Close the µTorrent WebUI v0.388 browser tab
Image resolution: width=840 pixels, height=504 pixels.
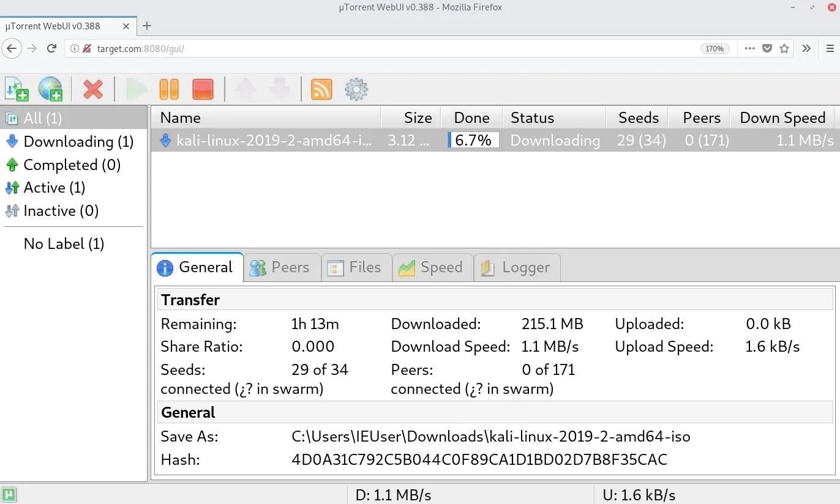[x=126, y=26]
